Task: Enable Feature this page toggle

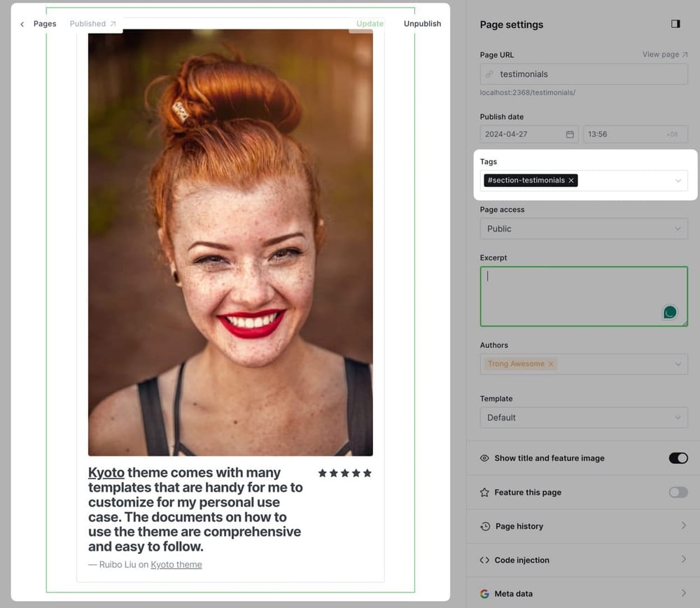Action: (x=678, y=493)
